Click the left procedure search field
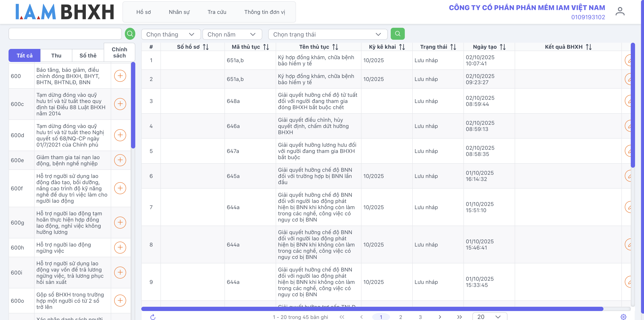 65,34
